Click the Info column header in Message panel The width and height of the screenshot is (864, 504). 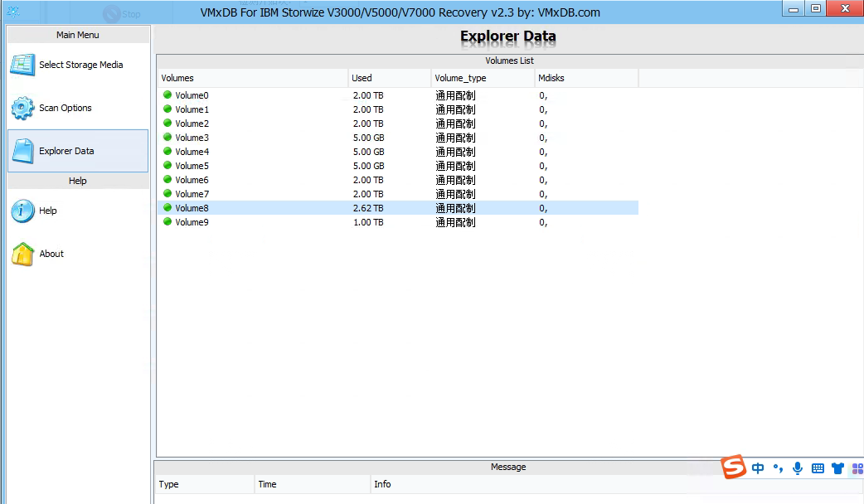617,484
